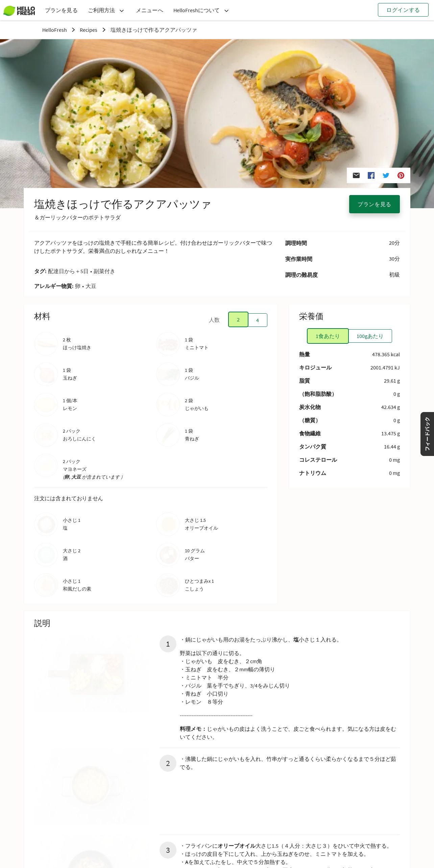Click the 炭水化物 42.634 g row

pos(349,407)
